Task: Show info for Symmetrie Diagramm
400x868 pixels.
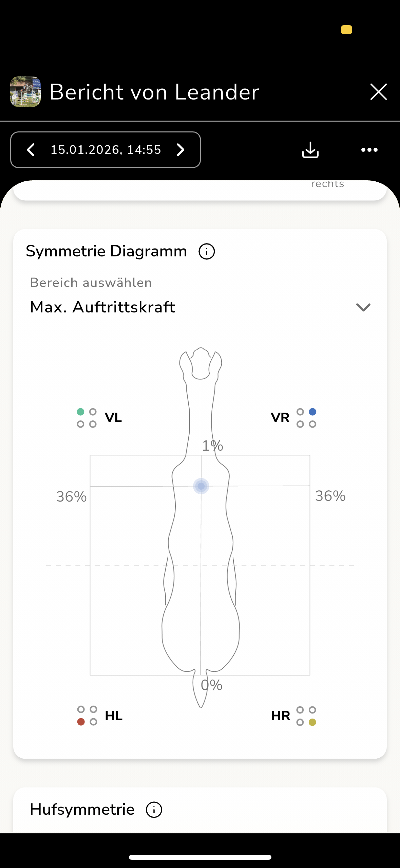Action: point(207,252)
